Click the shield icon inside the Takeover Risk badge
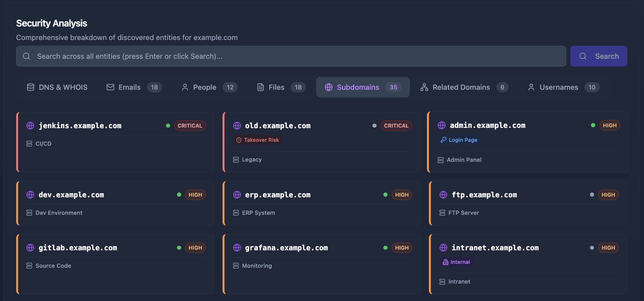Screen dimensions: 644x301 239,140
